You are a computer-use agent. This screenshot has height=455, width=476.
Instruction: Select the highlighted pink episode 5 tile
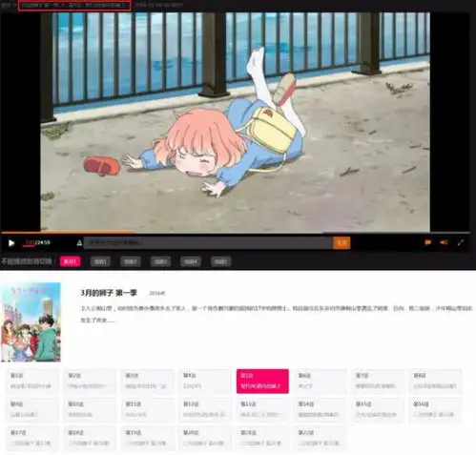262,382
